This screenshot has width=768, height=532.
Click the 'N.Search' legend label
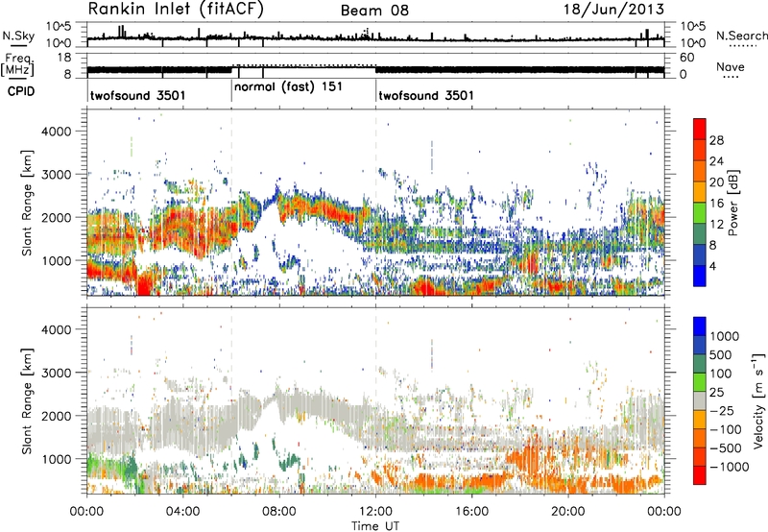pyautogui.click(x=741, y=36)
